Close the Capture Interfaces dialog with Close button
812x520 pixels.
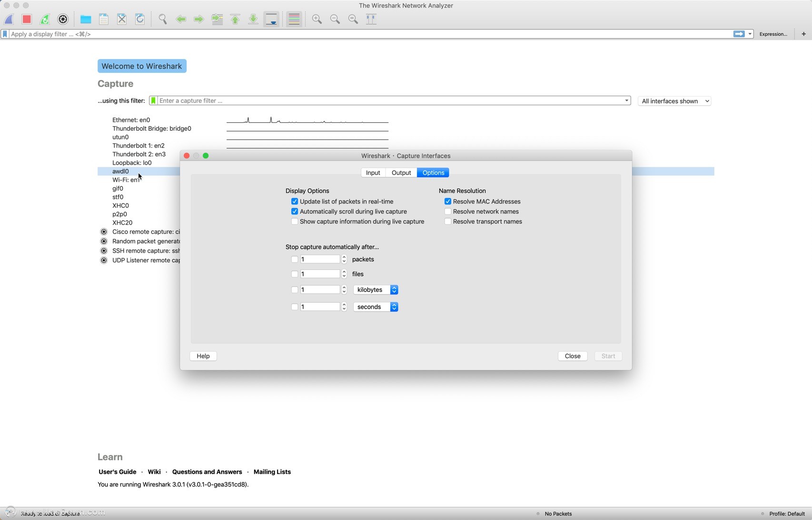tap(573, 356)
